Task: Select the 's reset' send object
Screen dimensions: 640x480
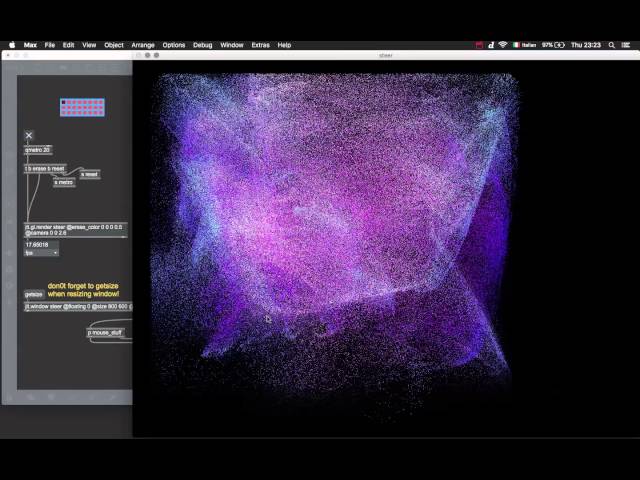Action: (89, 174)
